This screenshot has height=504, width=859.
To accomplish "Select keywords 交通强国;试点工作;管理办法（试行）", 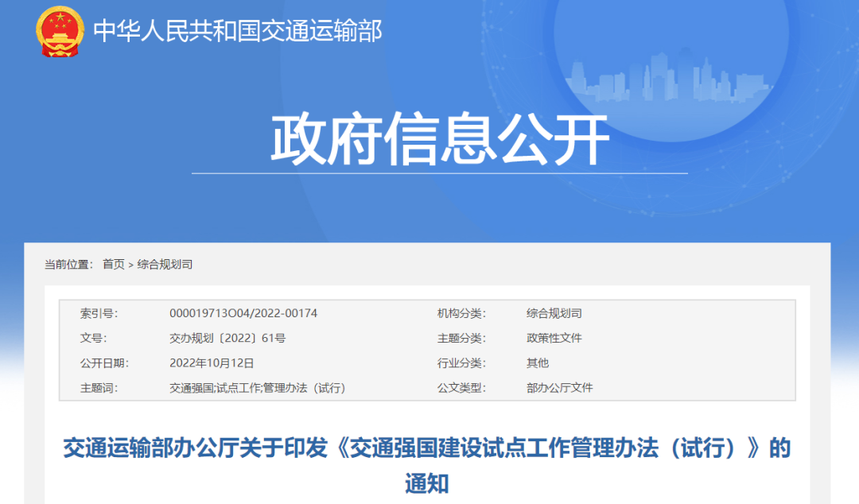I will [x=258, y=388].
